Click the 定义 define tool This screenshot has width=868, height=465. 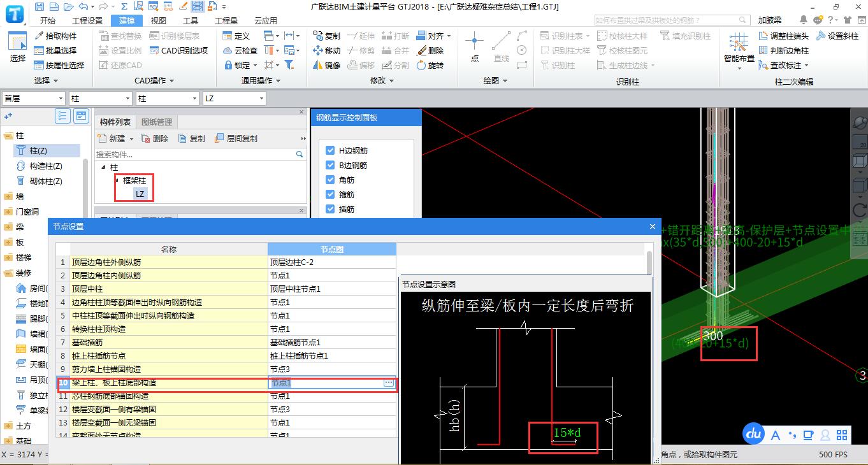pyautogui.click(x=236, y=36)
